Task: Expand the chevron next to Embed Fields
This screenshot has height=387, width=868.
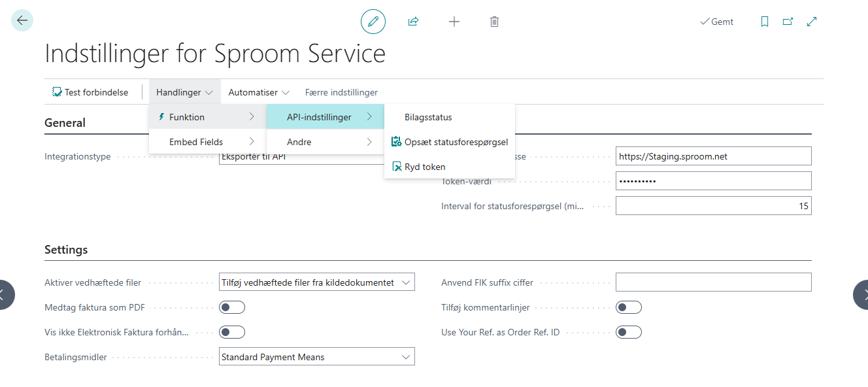Action: 252,142
